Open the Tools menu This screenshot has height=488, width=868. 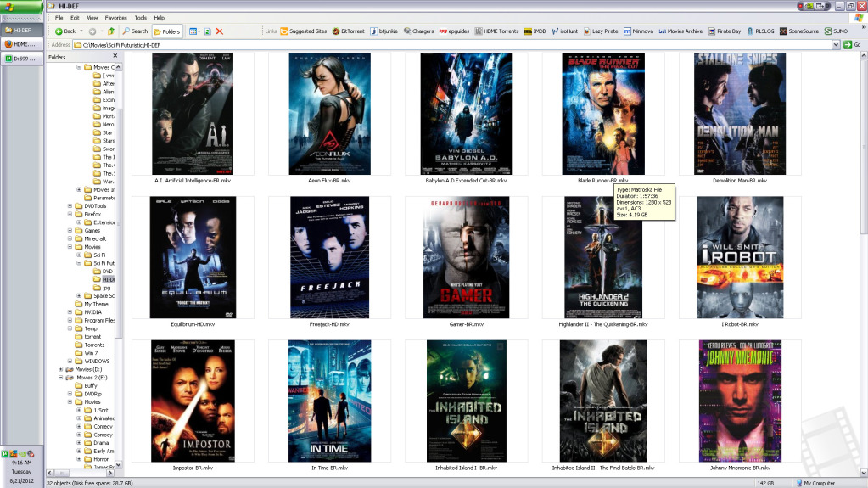point(141,18)
